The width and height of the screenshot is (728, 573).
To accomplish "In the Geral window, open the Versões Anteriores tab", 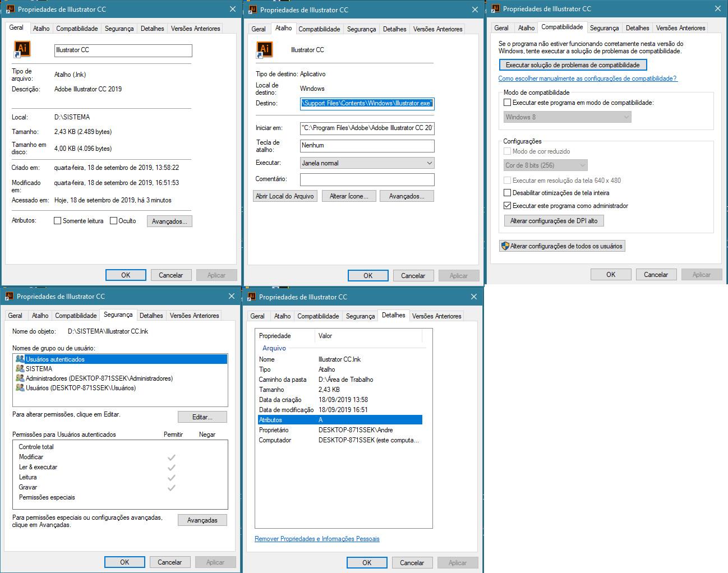I will coord(195,29).
